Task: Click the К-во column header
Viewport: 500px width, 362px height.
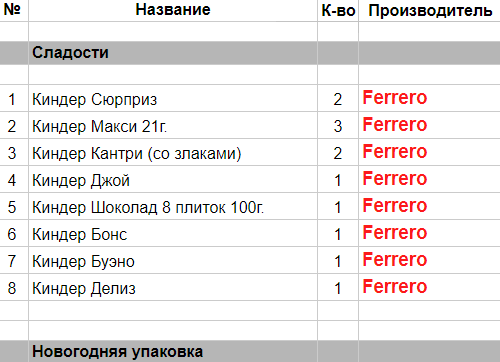Action: click(x=338, y=10)
